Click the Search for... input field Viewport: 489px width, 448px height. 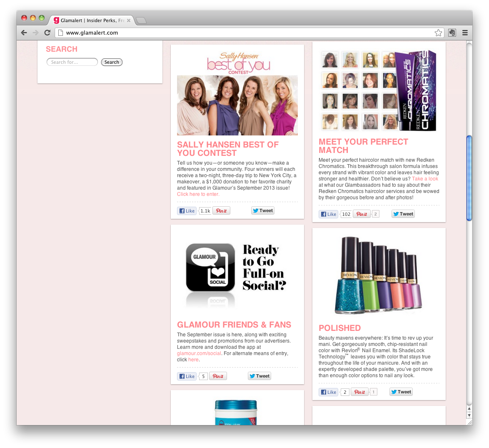tap(72, 62)
